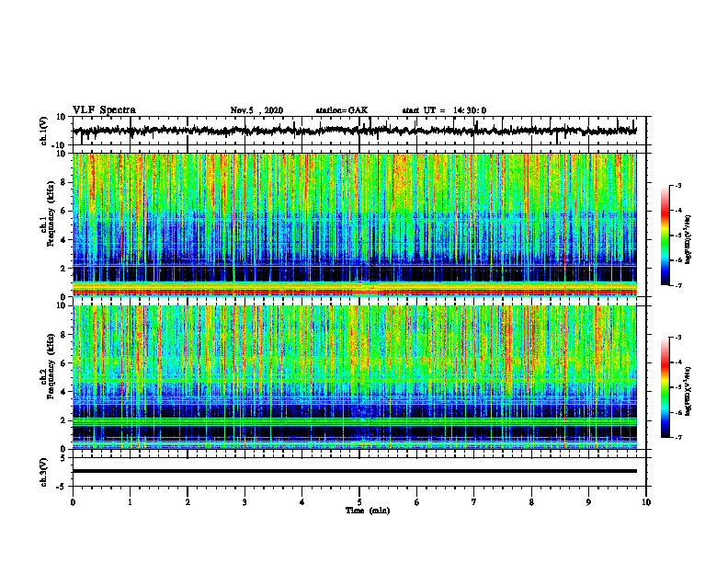The width and height of the screenshot is (728, 563).
Task: Click the "-3" label on ch.1 colorbar
Action: [677, 185]
